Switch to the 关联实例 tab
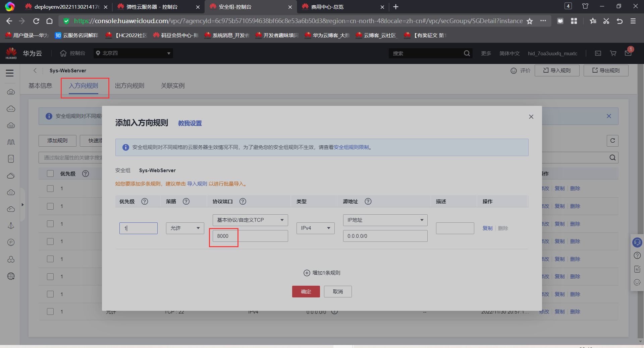This screenshot has width=644, height=348. click(x=173, y=86)
